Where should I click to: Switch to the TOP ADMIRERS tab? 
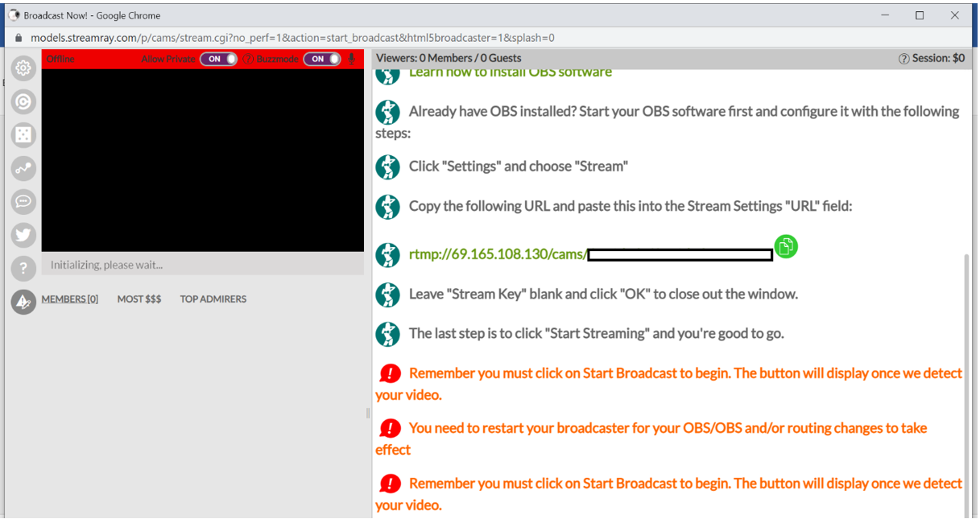(213, 299)
